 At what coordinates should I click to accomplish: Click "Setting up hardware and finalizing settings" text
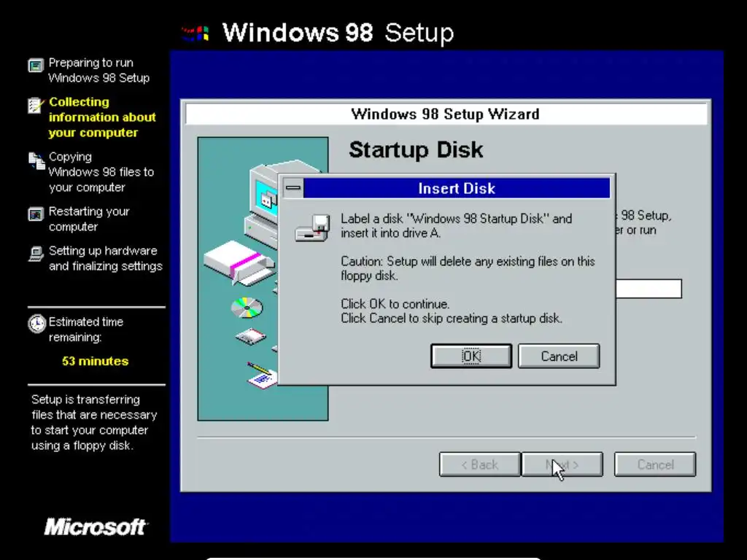coord(106,258)
